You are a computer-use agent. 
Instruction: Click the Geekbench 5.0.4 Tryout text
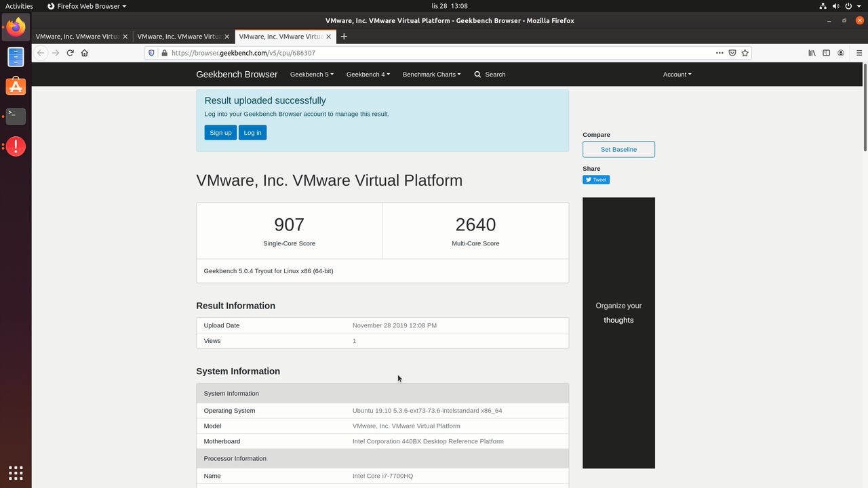(x=269, y=271)
